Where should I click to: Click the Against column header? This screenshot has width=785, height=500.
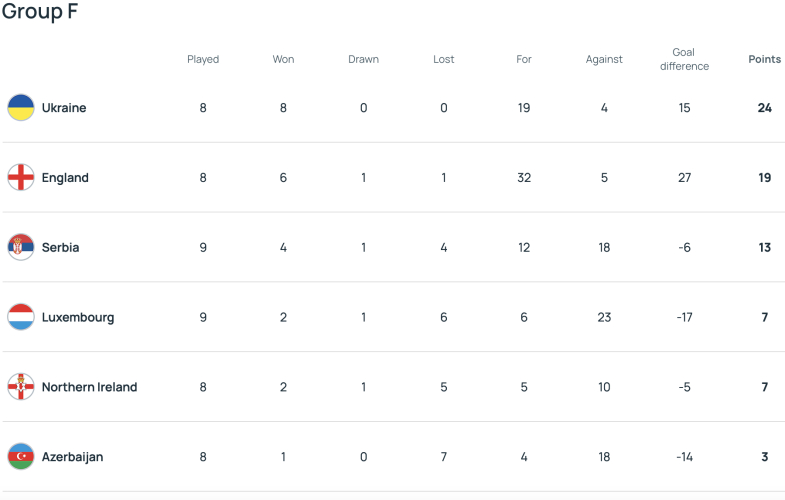(604, 59)
